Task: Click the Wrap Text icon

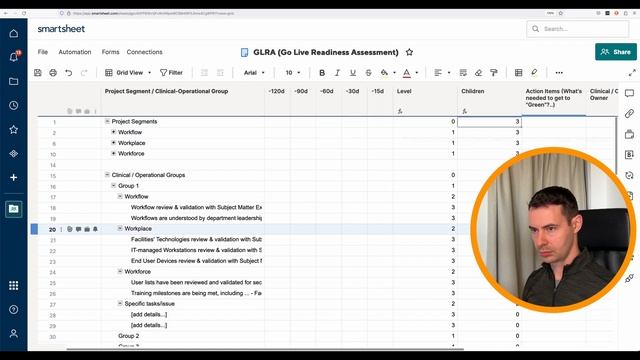Action: point(463,73)
